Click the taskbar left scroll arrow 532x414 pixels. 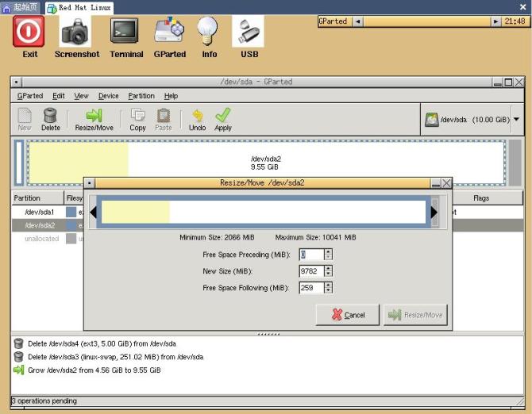pyautogui.click(x=357, y=21)
